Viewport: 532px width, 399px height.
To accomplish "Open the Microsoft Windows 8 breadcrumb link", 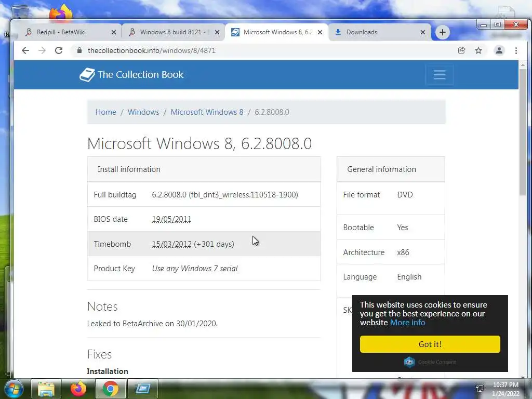I will tap(207, 112).
